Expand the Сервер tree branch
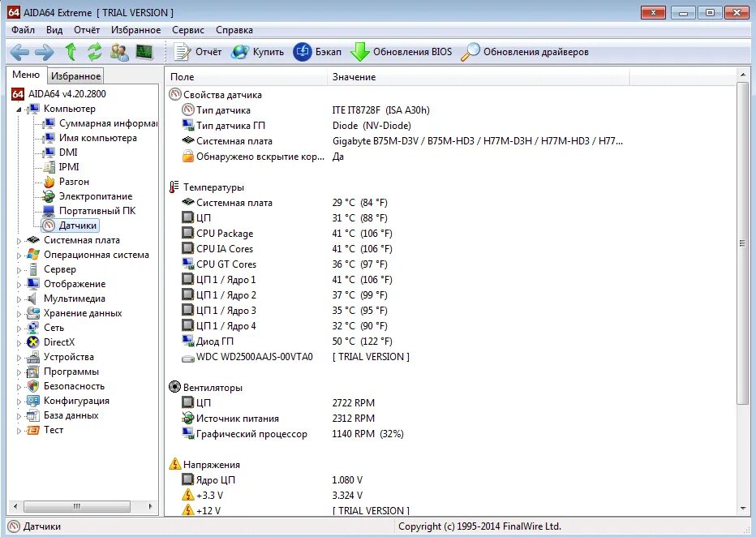This screenshot has width=756, height=537. 19,270
